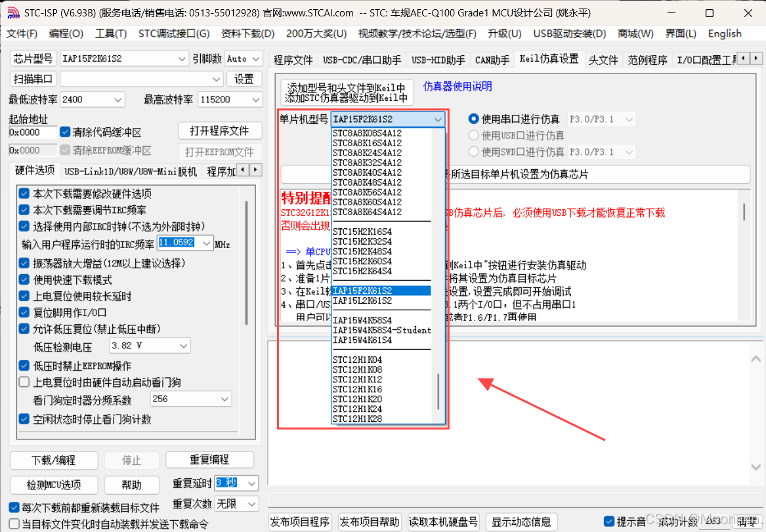The image size is (766, 532).
Task: Click the 打开程序文件 button
Action: pyautogui.click(x=219, y=131)
